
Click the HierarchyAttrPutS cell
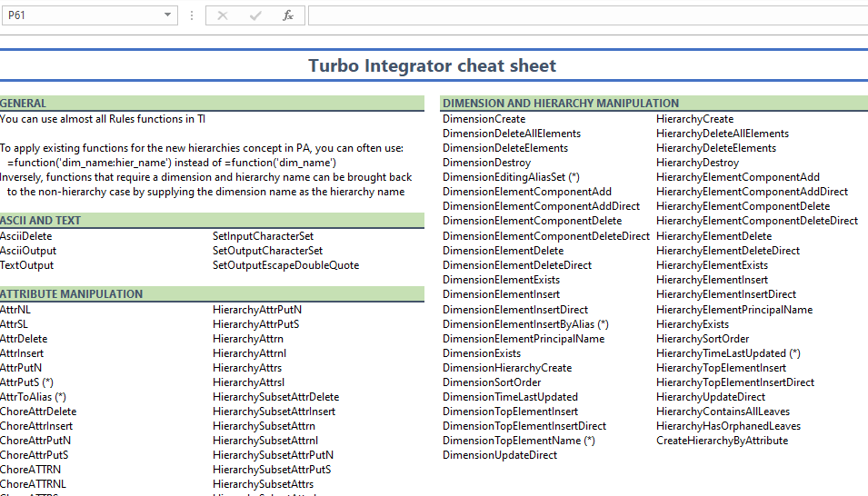255,323
